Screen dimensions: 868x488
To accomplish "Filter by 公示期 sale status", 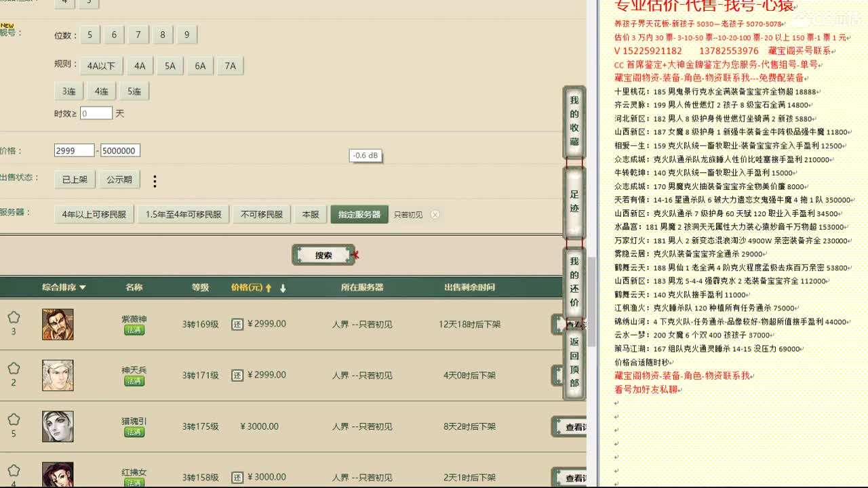I will tap(119, 180).
